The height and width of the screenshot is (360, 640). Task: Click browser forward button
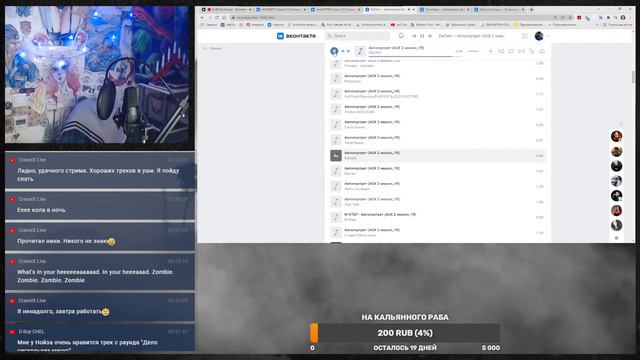point(210,18)
